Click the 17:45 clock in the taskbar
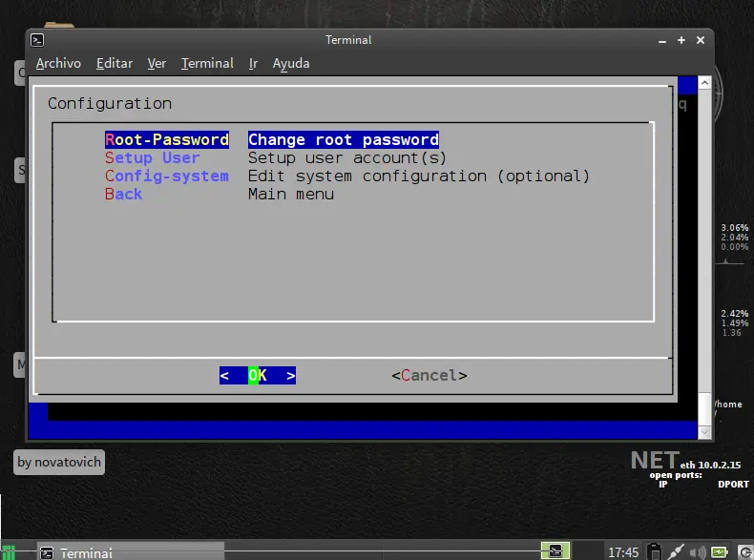754x560 pixels. click(x=623, y=552)
